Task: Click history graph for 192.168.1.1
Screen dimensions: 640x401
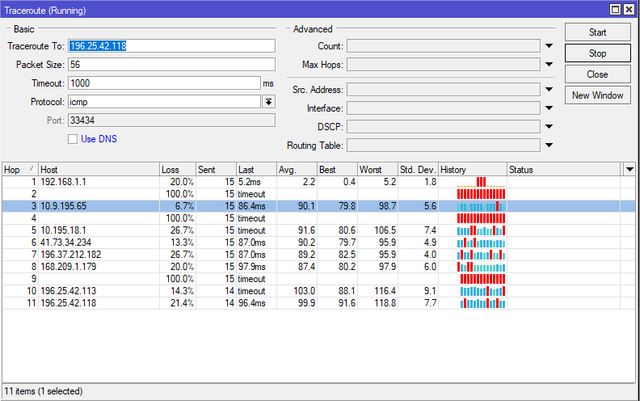Action: click(481, 182)
